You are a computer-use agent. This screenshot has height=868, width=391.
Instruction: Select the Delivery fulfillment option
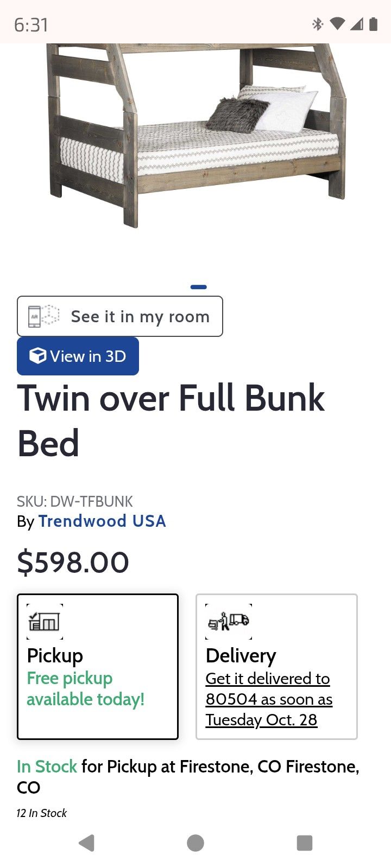click(x=277, y=667)
